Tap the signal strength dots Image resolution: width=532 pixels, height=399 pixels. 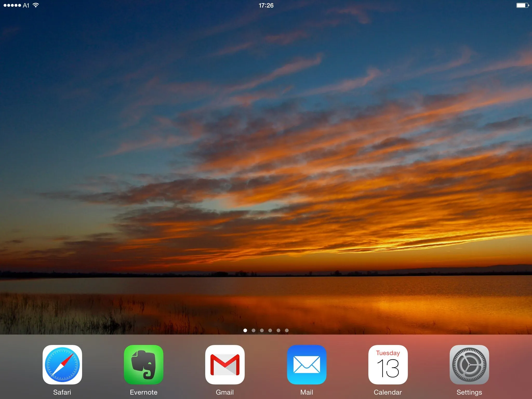pos(12,5)
